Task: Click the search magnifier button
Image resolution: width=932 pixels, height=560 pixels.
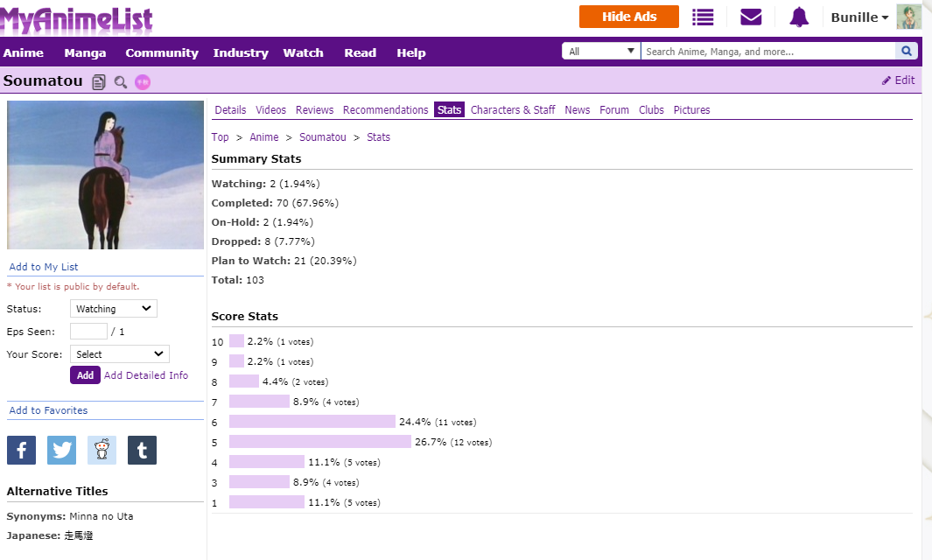Action: click(907, 52)
